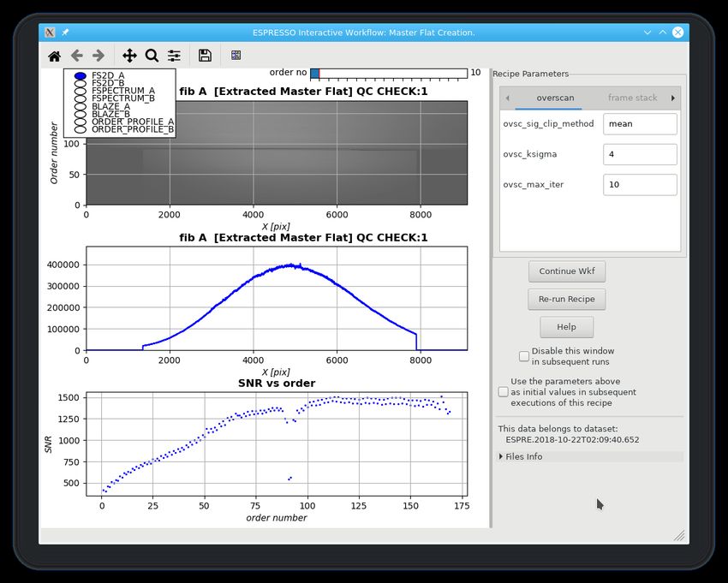Minimize window via title bar down chevron
Screen dimensions: 728x583
coord(647,33)
